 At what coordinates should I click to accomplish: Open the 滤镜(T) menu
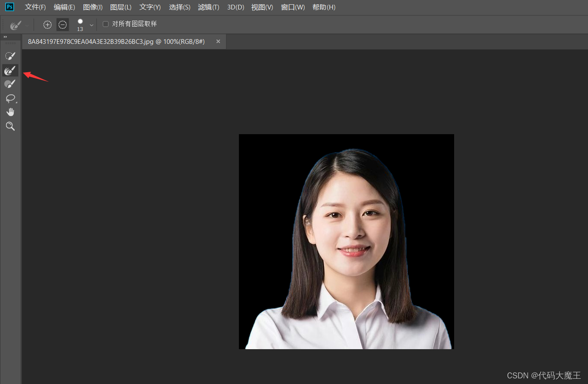pos(208,7)
